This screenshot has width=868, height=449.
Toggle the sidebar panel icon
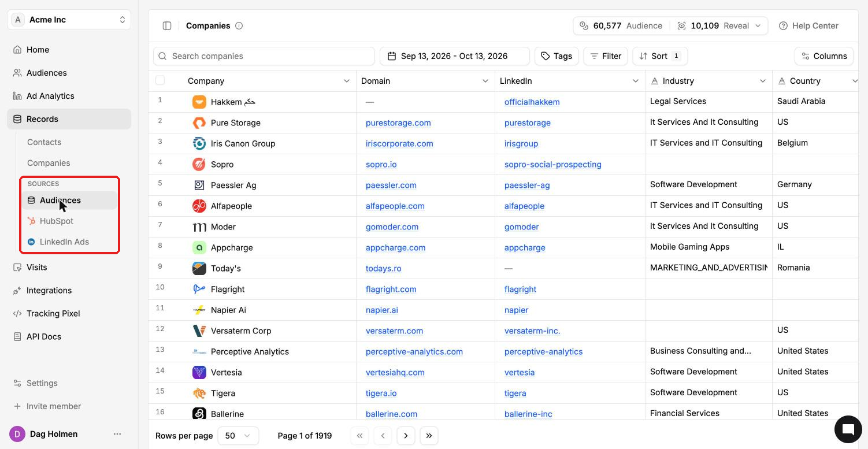[167, 25]
